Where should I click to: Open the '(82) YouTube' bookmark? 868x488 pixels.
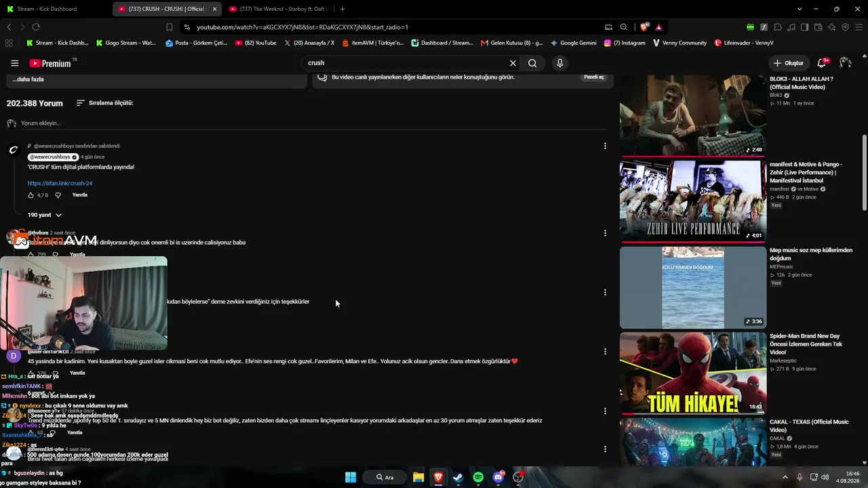pyautogui.click(x=256, y=43)
